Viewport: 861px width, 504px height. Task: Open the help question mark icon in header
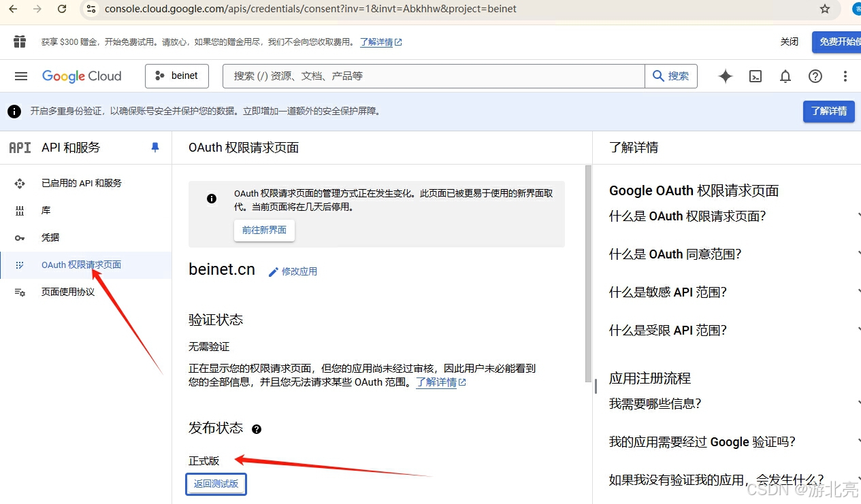pyautogui.click(x=815, y=76)
